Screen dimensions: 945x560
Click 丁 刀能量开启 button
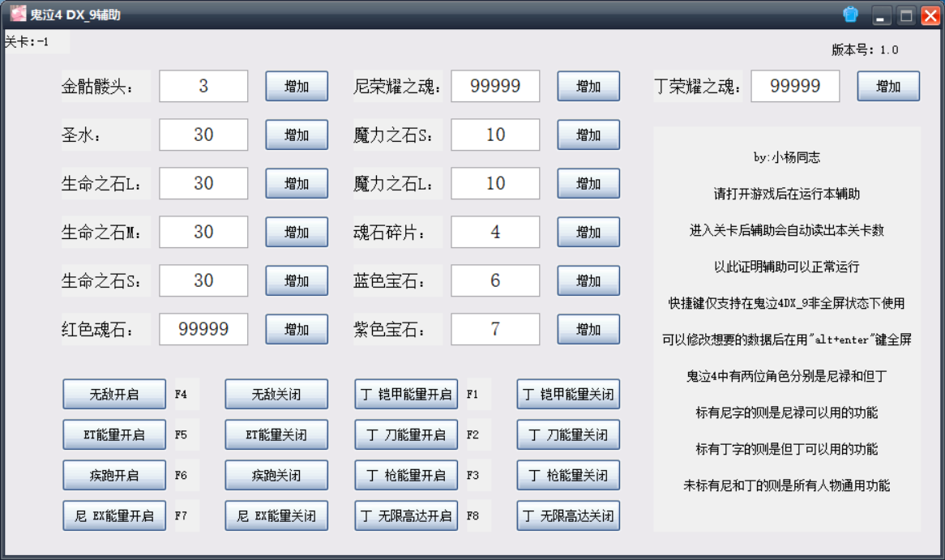point(406,434)
